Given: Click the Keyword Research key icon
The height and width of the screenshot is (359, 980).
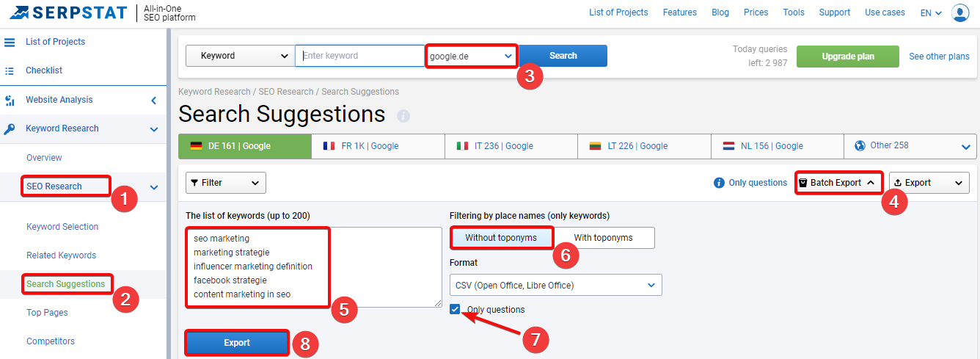Looking at the screenshot, I should click(10, 128).
